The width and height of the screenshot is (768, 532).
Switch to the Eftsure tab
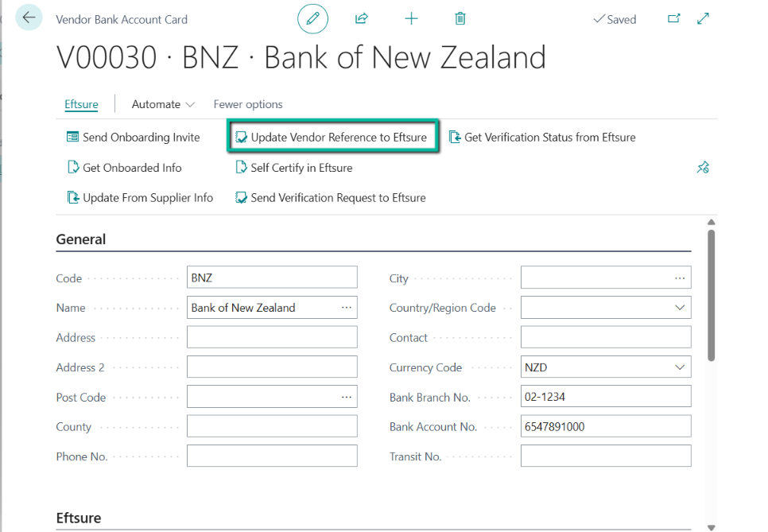[81, 104]
